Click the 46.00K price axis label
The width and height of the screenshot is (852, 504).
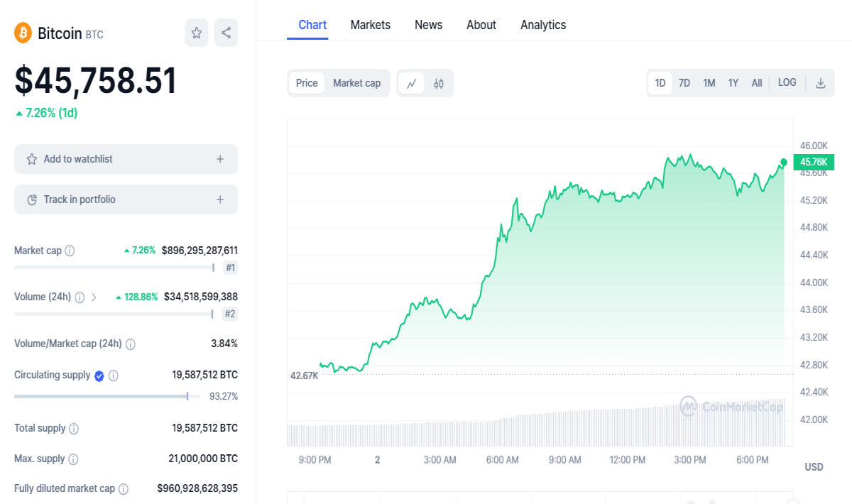[x=814, y=146]
